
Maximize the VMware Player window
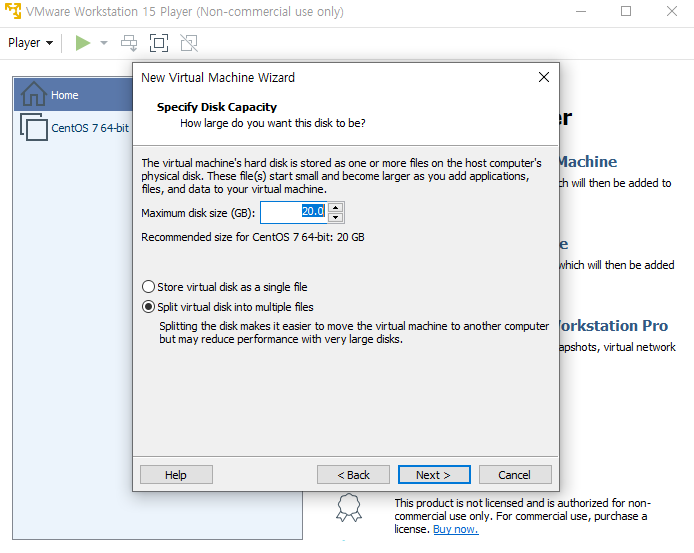pos(626,11)
